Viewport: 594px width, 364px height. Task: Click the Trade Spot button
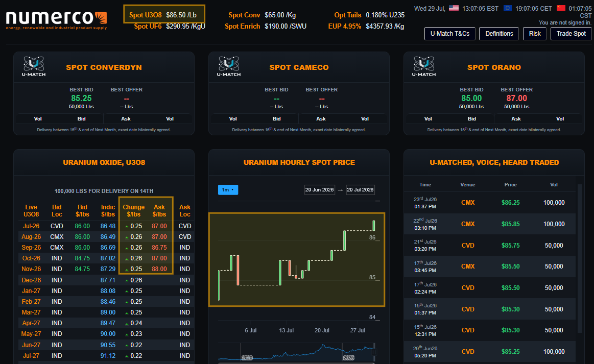(571, 34)
